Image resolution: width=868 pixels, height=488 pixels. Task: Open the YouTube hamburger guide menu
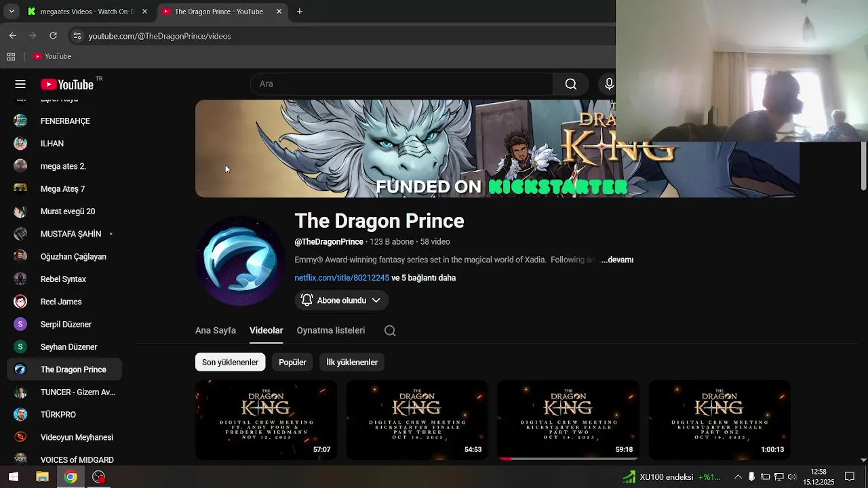[20, 84]
